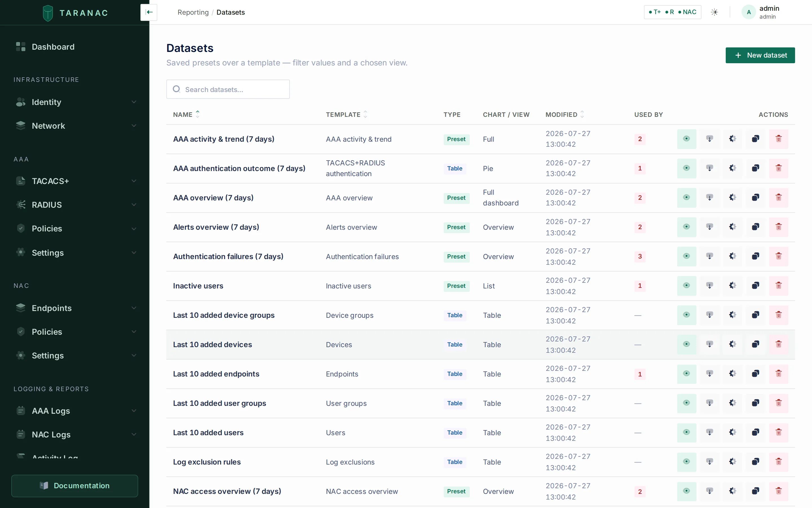Image resolution: width=812 pixels, height=508 pixels.
Task: Click the Used By count 3 badge
Action: 639,256
